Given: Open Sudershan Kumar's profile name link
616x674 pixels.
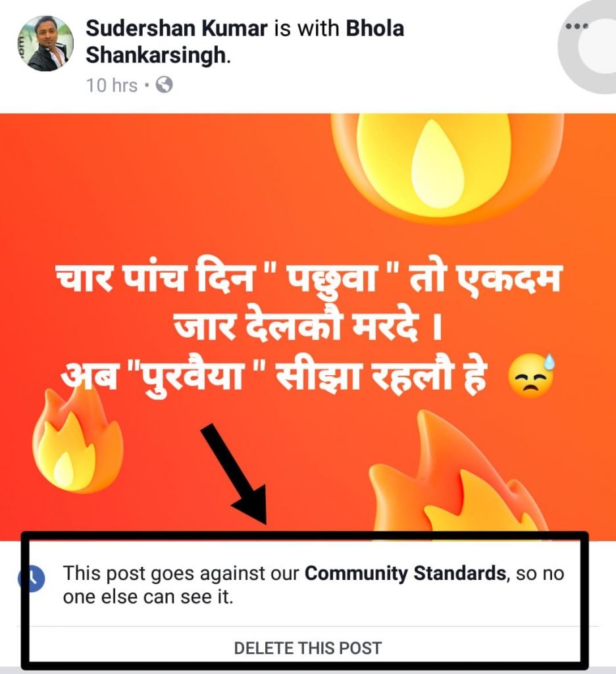Looking at the screenshot, I should [x=176, y=28].
